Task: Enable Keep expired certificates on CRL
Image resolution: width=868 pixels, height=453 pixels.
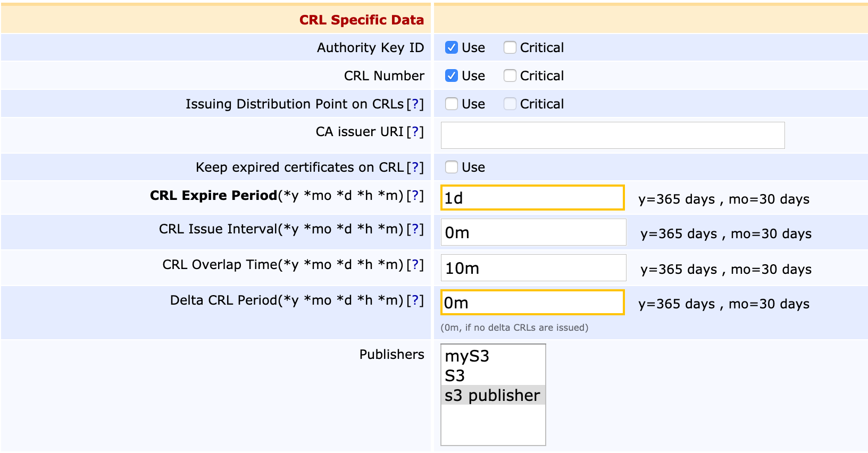Action: (x=452, y=167)
